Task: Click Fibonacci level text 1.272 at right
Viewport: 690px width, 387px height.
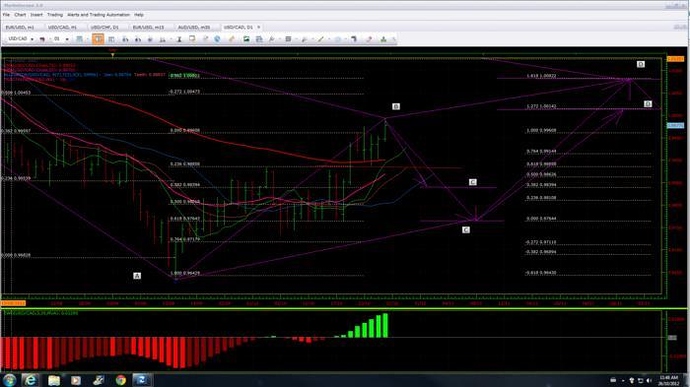Action: [541, 107]
